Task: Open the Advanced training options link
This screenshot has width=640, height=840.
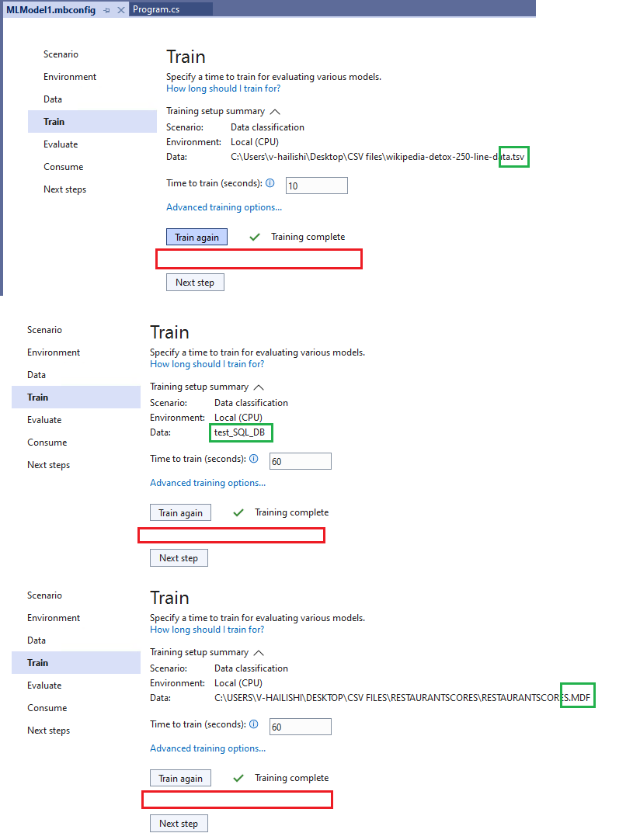Action: pos(224,207)
